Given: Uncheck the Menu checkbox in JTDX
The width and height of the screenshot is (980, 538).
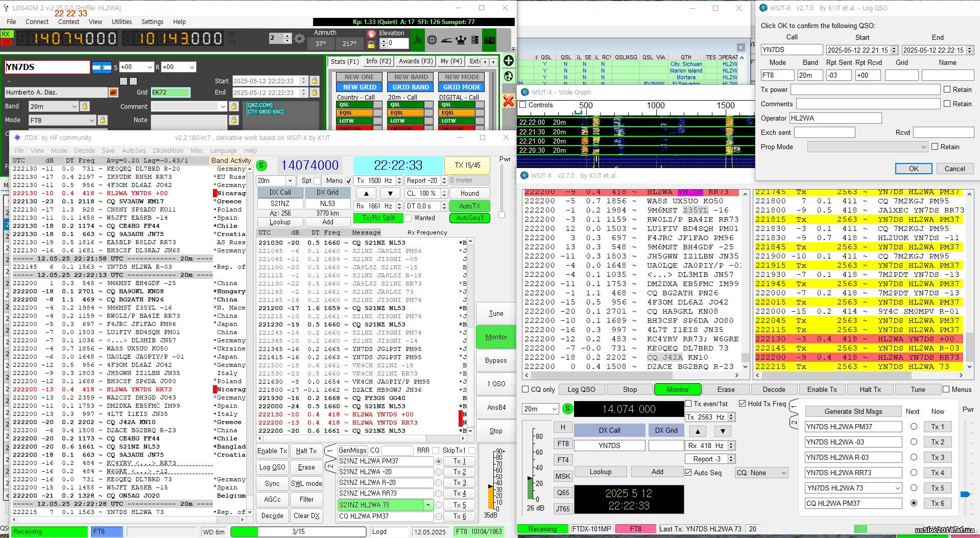Looking at the screenshot, I should (349, 180).
